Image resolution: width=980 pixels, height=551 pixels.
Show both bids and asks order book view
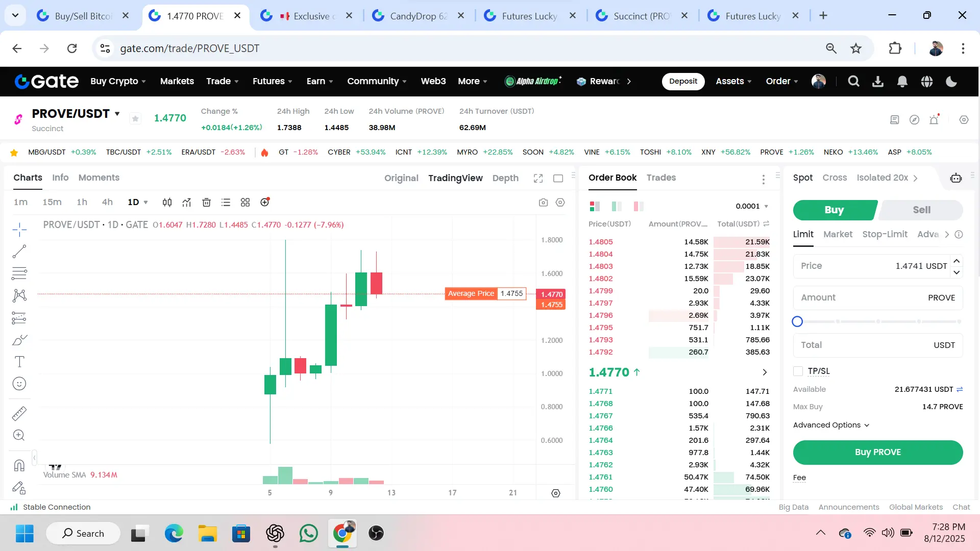coord(595,206)
